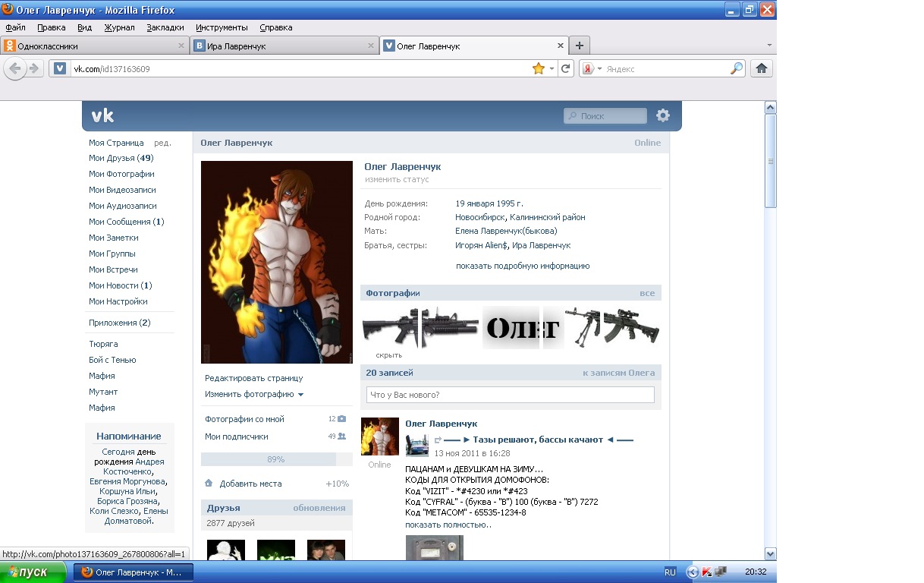
Task: Open Тазы решают, бассы качают repost link
Action: (x=538, y=440)
